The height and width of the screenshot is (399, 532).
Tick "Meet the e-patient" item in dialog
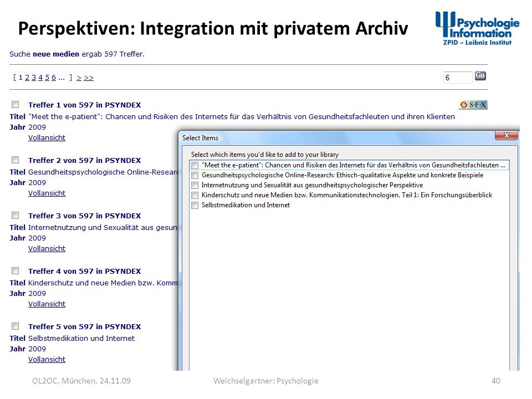click(x=195, y=165)
